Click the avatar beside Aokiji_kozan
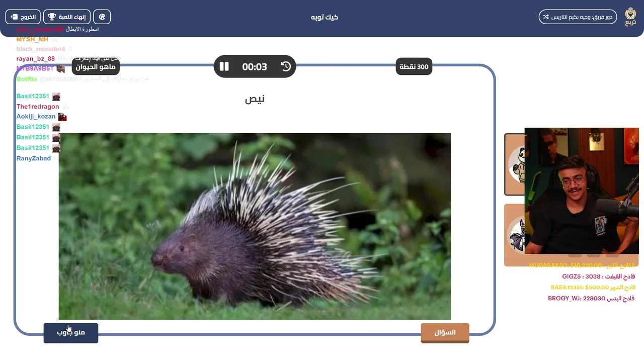This screenshot has height=362, width=644. coord(62,117)
